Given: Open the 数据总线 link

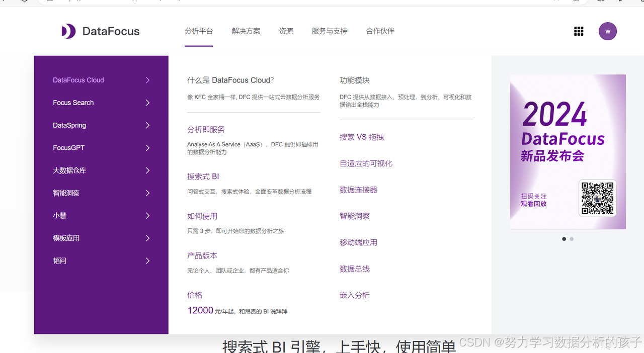Looking at the screenshot, I should 355,269.
